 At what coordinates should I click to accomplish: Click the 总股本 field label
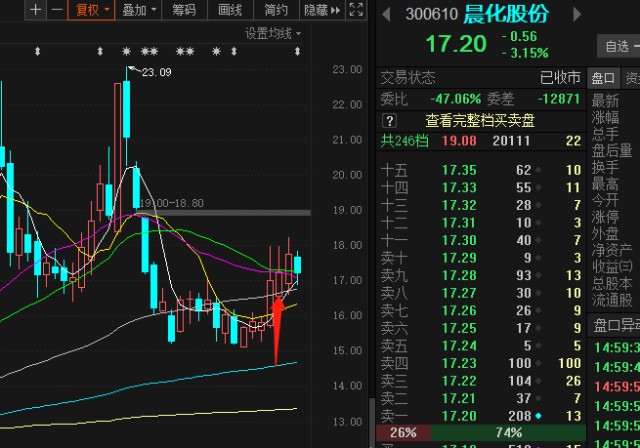point(612,284)
